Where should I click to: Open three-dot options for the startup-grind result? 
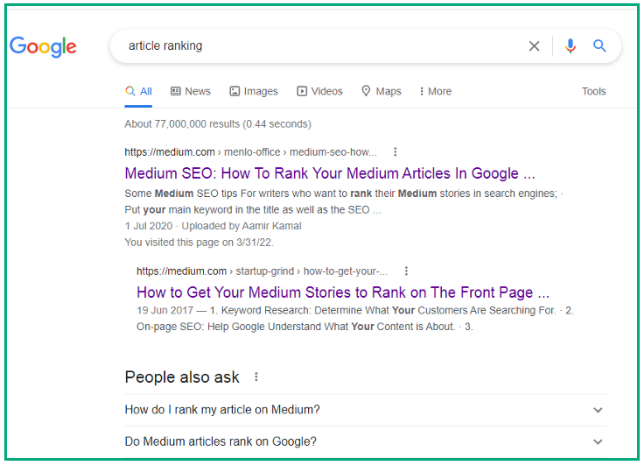(x=406, y=271)
